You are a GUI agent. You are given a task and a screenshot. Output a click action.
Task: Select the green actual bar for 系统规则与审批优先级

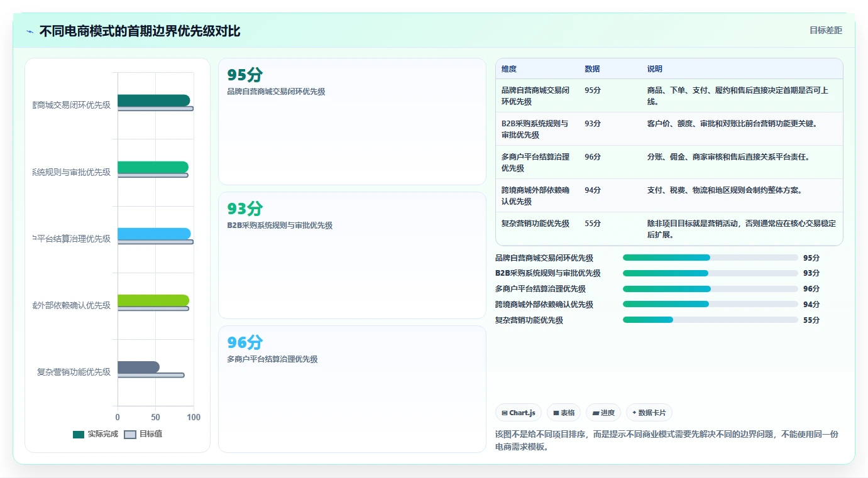[x=153, y=167]
